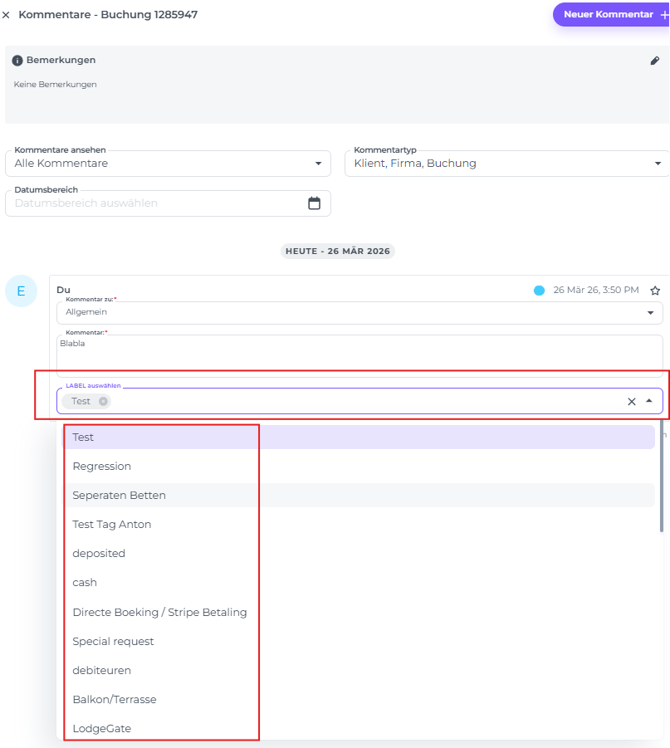Mark the comment with the star icon
This screenshot has height=748, width=670.
[655, 291]
